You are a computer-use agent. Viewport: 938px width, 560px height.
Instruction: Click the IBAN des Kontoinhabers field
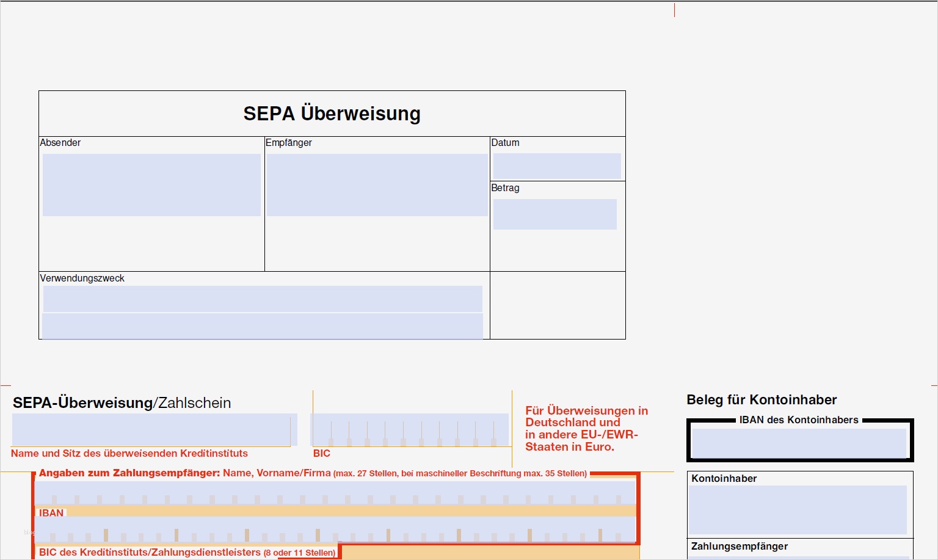pyautogui.click(x=799, y=443)
